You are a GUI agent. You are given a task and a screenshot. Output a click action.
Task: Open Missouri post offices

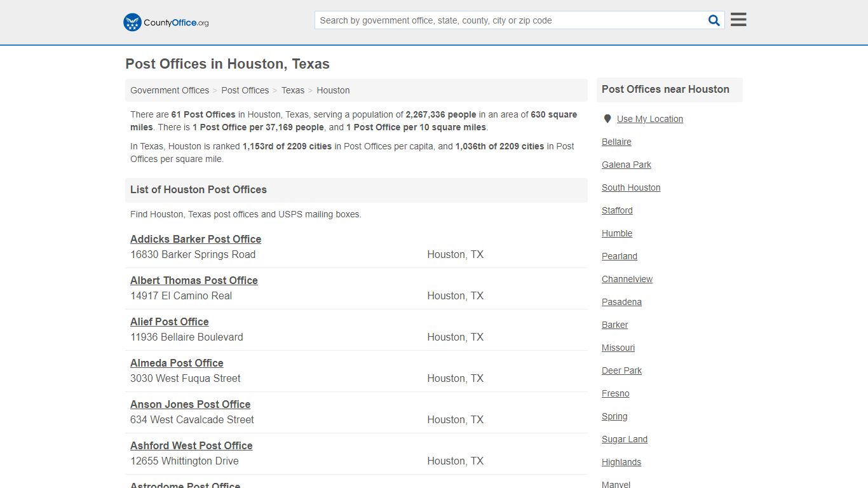pos(618,348)
